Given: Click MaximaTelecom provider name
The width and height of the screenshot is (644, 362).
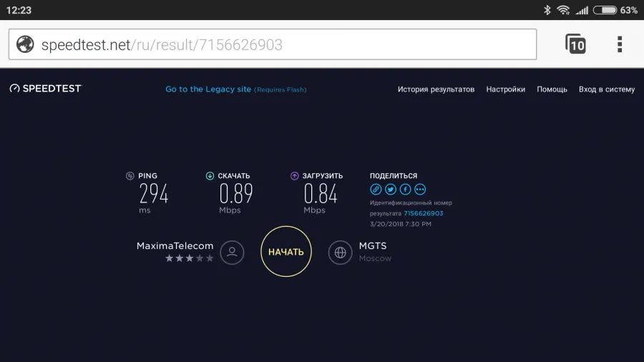Looking at the screenshot, I should click(x=175, y=245).
